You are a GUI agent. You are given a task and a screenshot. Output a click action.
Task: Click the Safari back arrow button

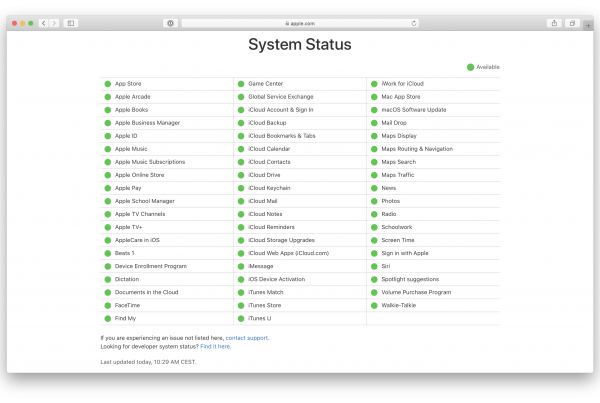[44, 22]
